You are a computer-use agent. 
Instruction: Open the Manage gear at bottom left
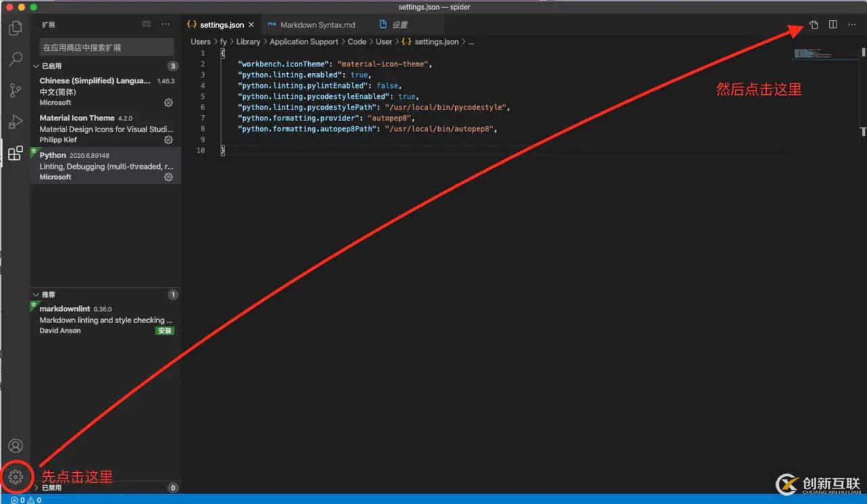click(16, 477)
